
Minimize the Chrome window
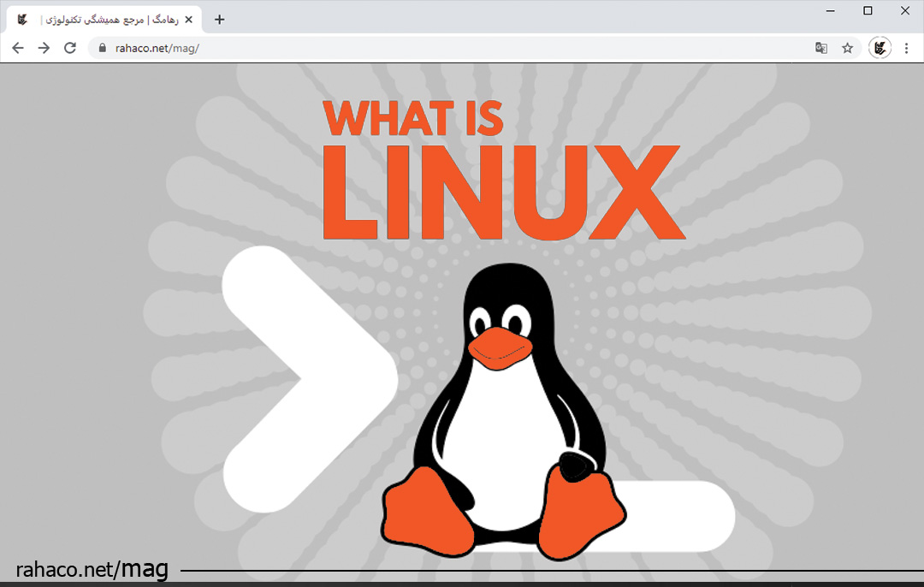830,10
